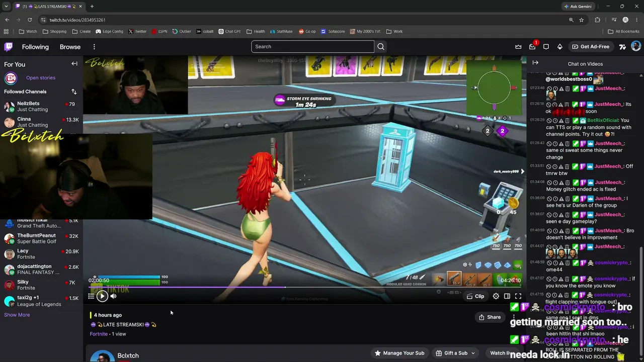644x362 pixels.
Task: Expand Show More followed channels
Action: click(17, 315)
